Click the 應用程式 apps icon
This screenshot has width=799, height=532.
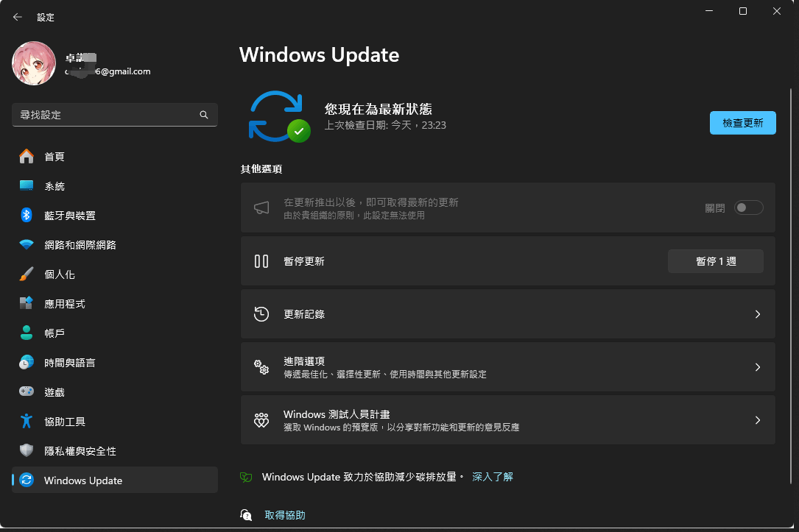tap(27, 303)
